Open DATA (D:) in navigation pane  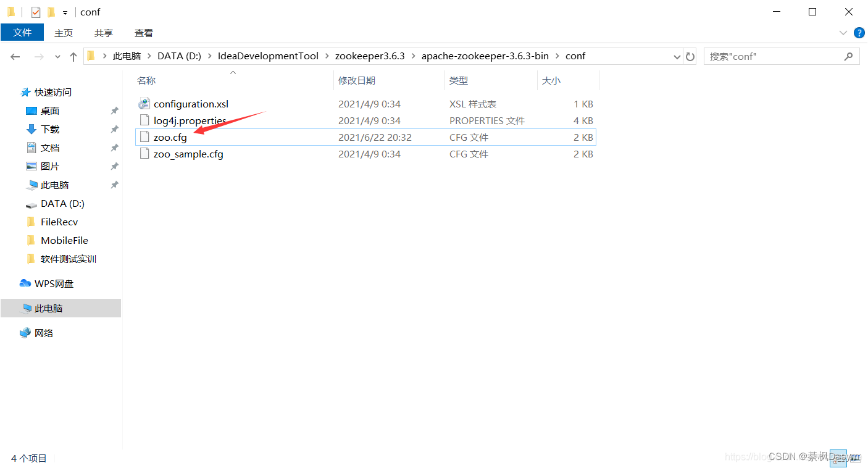tap(62, 203)
